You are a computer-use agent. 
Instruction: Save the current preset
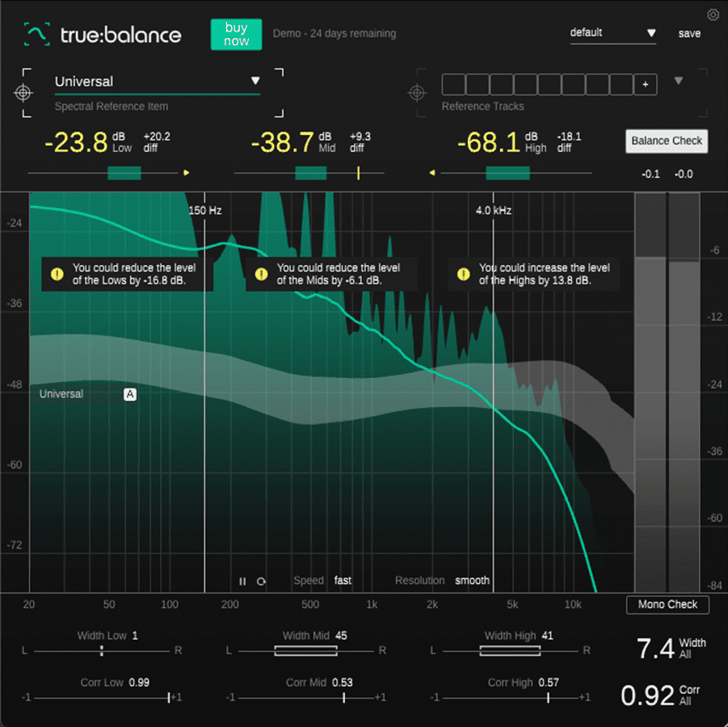click(689, 33)
